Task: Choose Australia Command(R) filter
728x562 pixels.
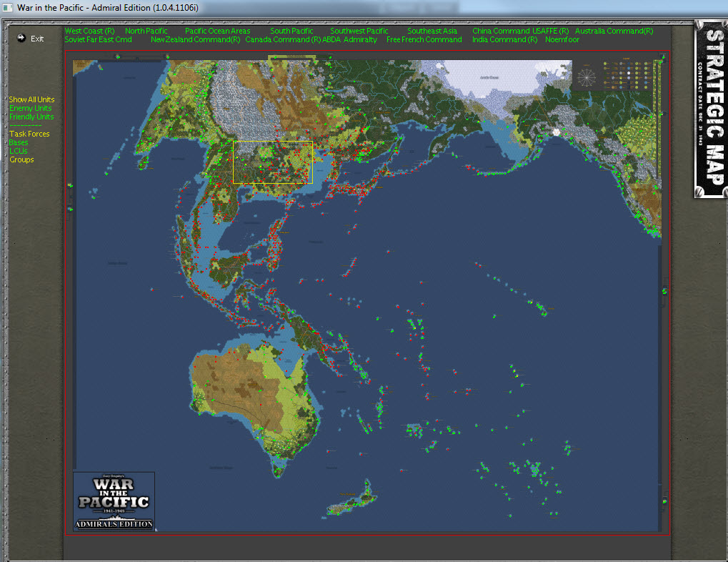Action: click(614, 31)
